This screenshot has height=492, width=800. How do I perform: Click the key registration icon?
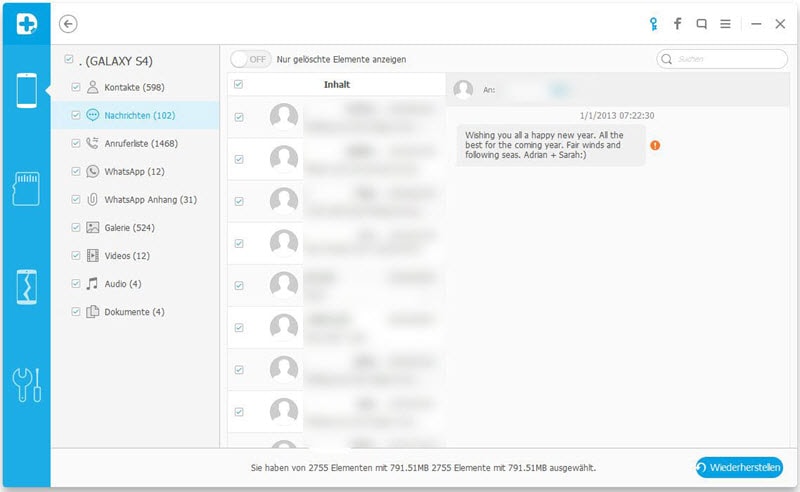pyautogui.click(x=654, y=24)
